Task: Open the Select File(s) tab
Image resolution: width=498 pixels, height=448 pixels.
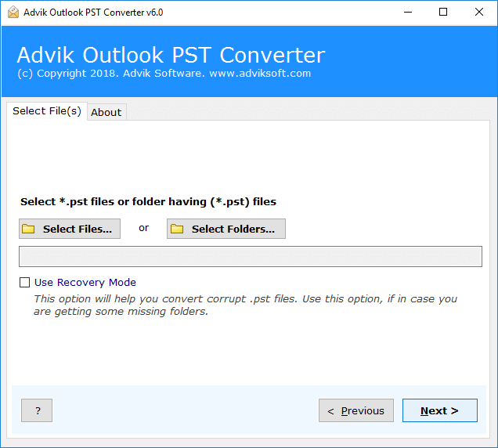Action: tap(47, 111)
